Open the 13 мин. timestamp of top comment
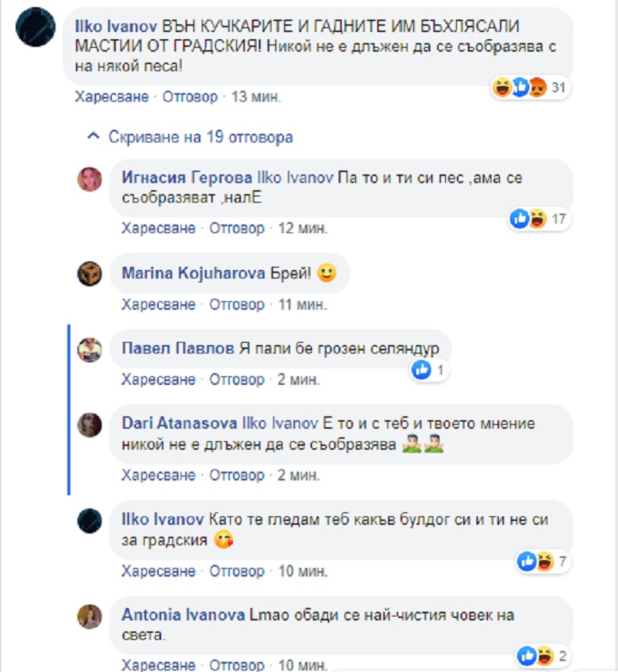Image resolution: width=618 pixels, height=672 pixels. [x=257, y=97]
